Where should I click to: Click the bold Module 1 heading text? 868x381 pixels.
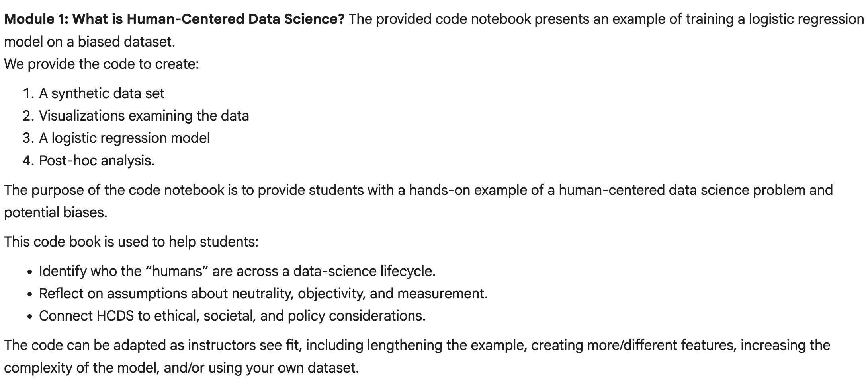[174, 19]
